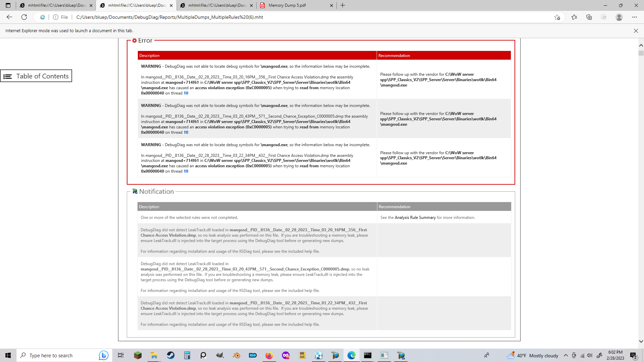Open File Explorer from the taskbar
This screenshot has height=362, width=644.
(x=154, y=355)
